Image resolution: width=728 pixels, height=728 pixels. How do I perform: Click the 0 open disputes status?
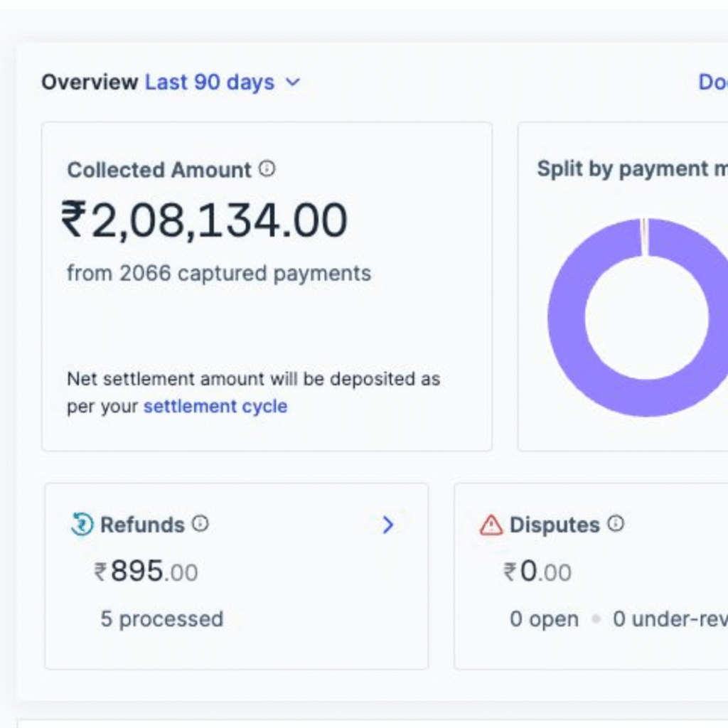point(544,619)
